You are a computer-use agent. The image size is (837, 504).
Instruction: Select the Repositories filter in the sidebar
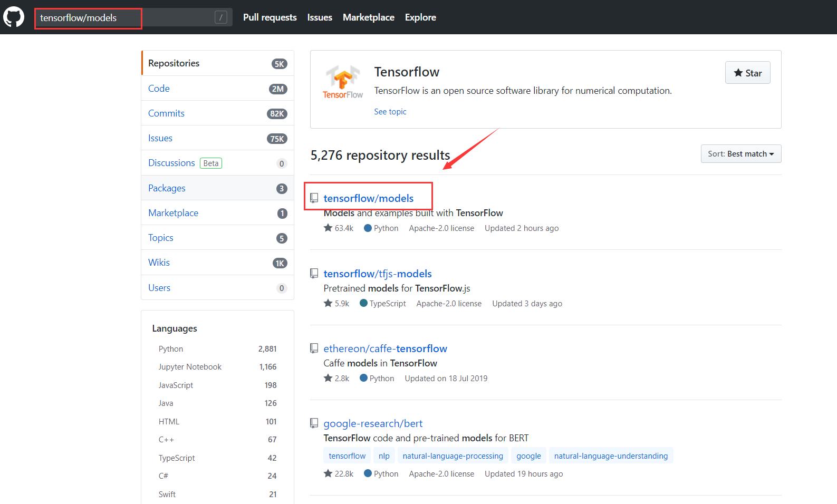point(217,63)
